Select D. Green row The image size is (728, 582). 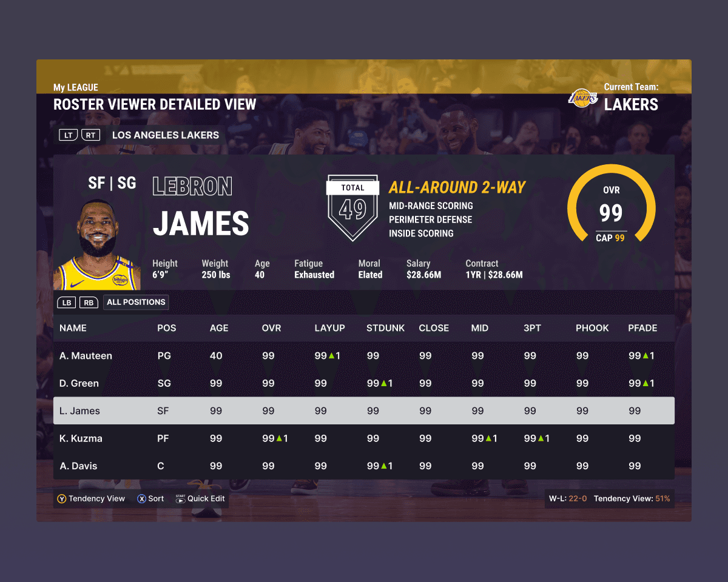(364, 383)
